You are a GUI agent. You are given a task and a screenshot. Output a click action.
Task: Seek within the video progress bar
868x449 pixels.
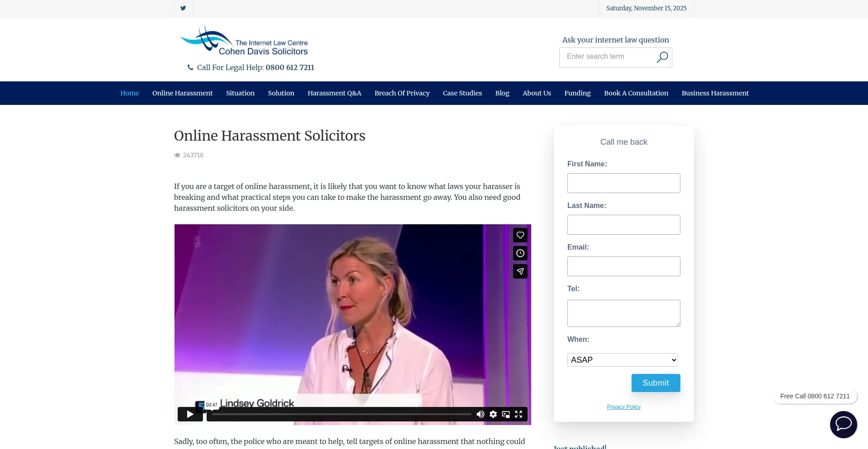341,414
